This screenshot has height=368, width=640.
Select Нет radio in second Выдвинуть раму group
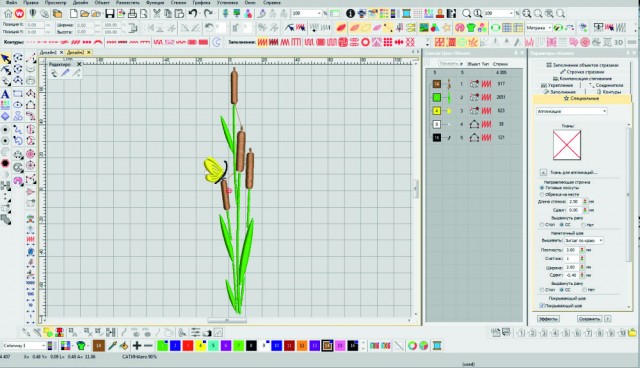[584, 290]
